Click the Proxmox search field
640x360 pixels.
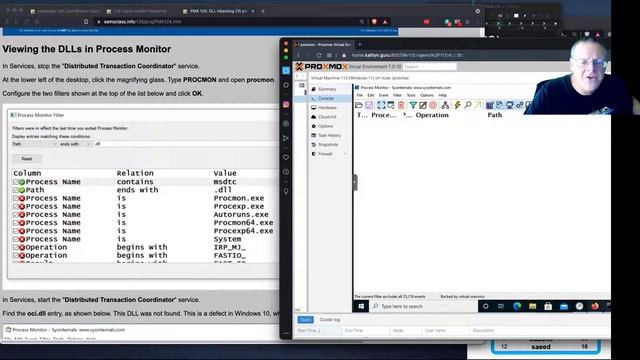tap(430, 67)
